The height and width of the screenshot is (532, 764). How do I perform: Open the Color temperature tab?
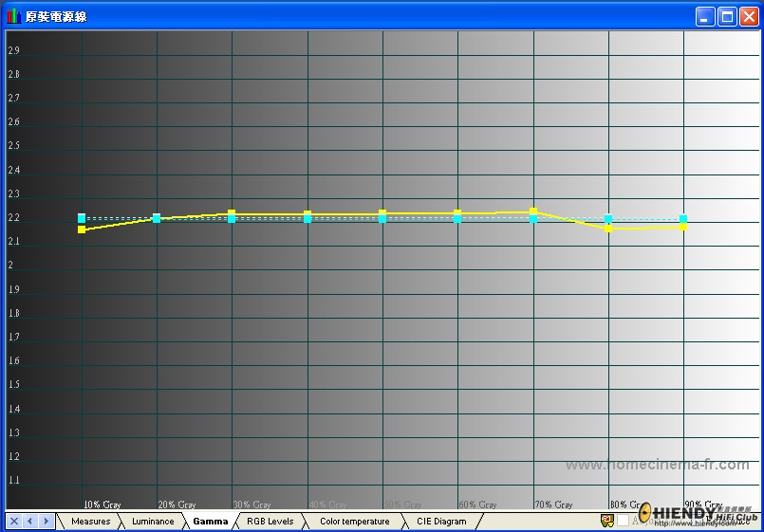click(354, 522)
